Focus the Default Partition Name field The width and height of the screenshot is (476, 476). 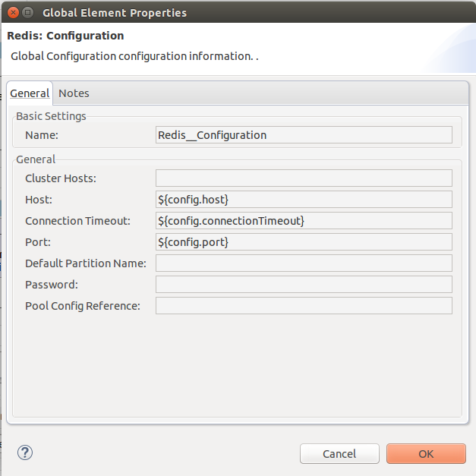click(x=304, y=263)
